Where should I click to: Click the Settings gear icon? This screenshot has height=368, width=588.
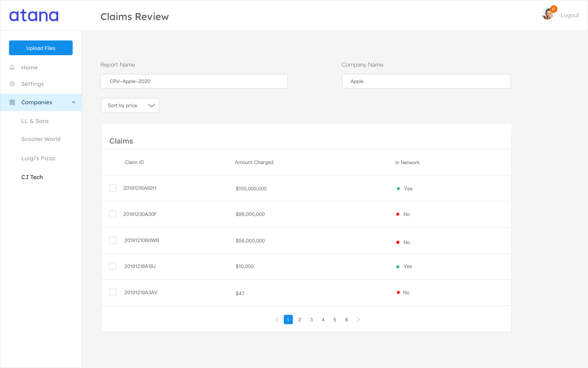(12, 84)
